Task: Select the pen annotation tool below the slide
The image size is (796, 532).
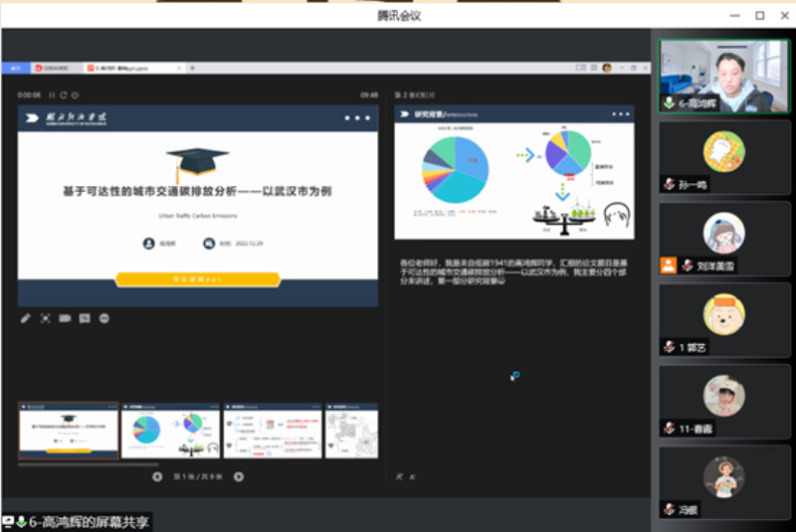Action: [x=26, y=318]
